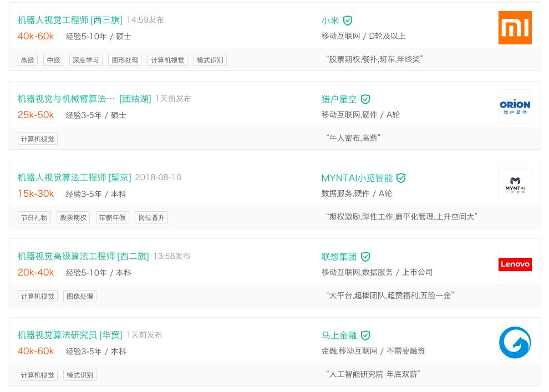The height and width of the screenshot is (392, 549).
Task: Click the 13:58发布 timestamp
Action: point(171,256)
